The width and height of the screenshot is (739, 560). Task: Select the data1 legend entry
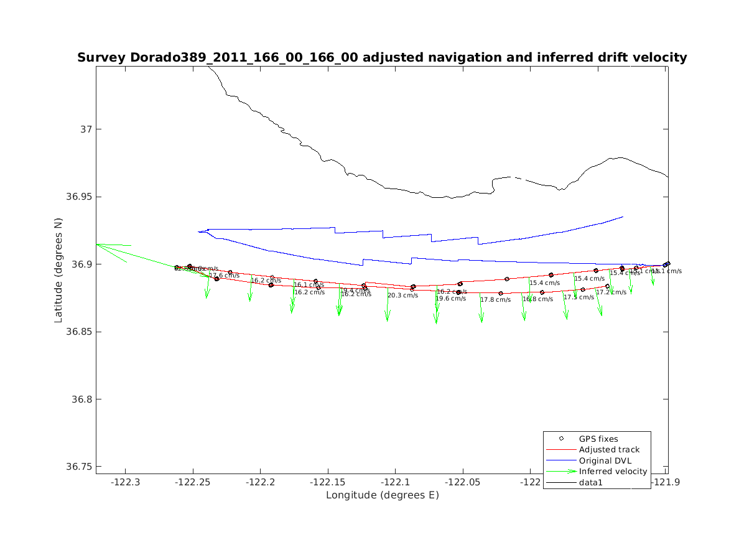(591, 482)
